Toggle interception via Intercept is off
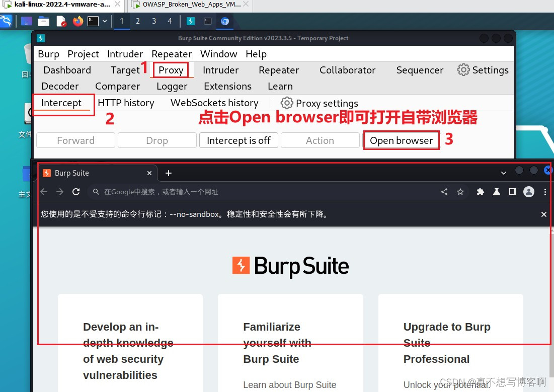The width and height of the screenshot is (554, 392). point(239,140)
